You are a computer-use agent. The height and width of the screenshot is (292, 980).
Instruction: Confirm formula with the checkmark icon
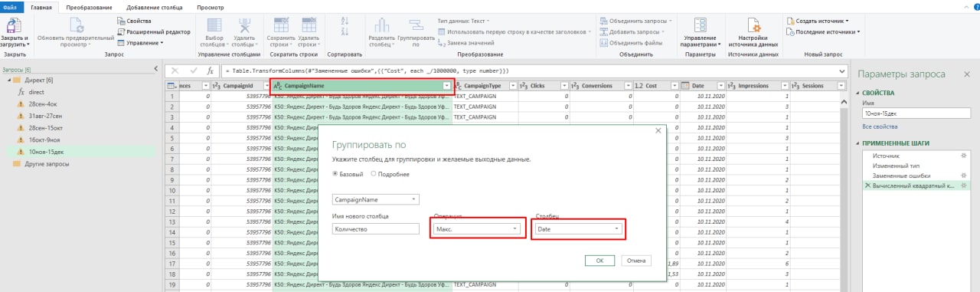click(x=194, y=71)
